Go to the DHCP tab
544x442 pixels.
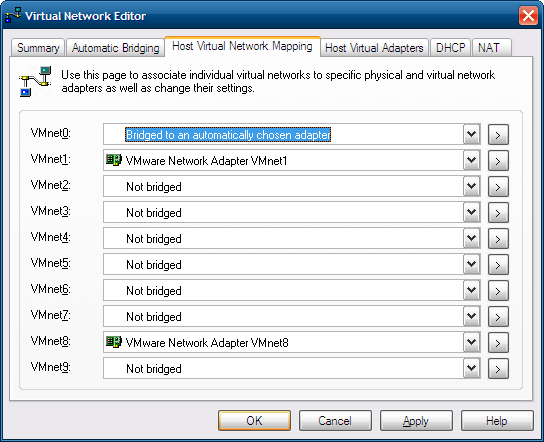pyautogui.click(x=450, y=48)
